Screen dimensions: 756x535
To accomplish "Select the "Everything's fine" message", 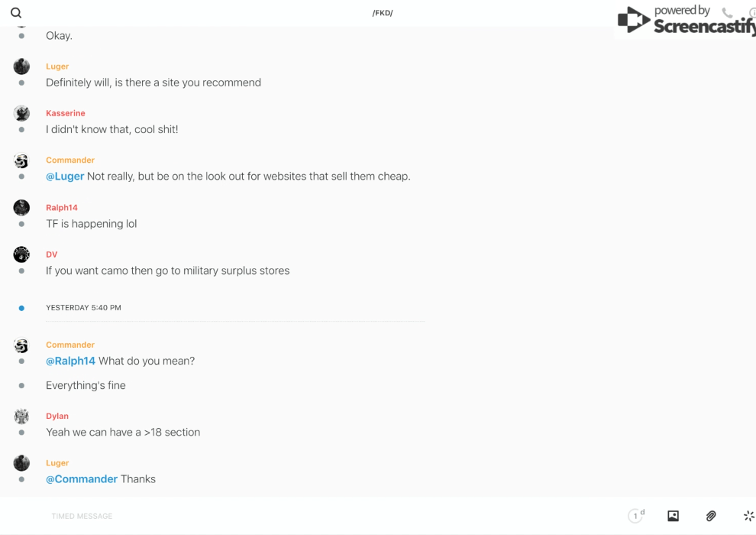I will [86, 386].
